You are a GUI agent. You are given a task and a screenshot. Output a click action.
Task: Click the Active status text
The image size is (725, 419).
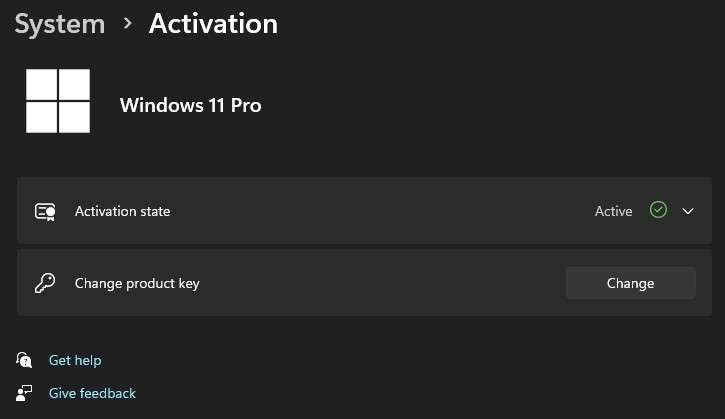click(x=613, y=211)
